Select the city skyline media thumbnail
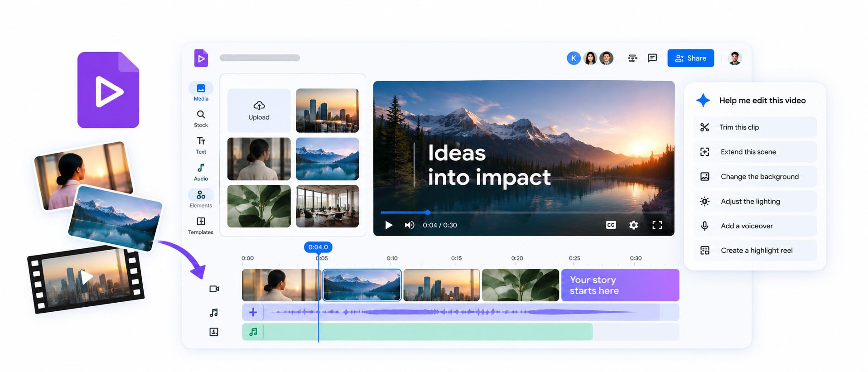 click(327, 111)
